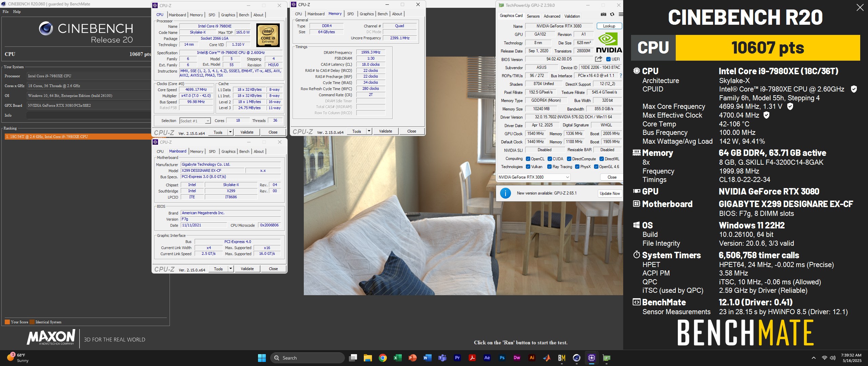868x366 pixels.
Task: Click the NVIDIA logo in GPU-Z
Action: [x=609, y=43]
